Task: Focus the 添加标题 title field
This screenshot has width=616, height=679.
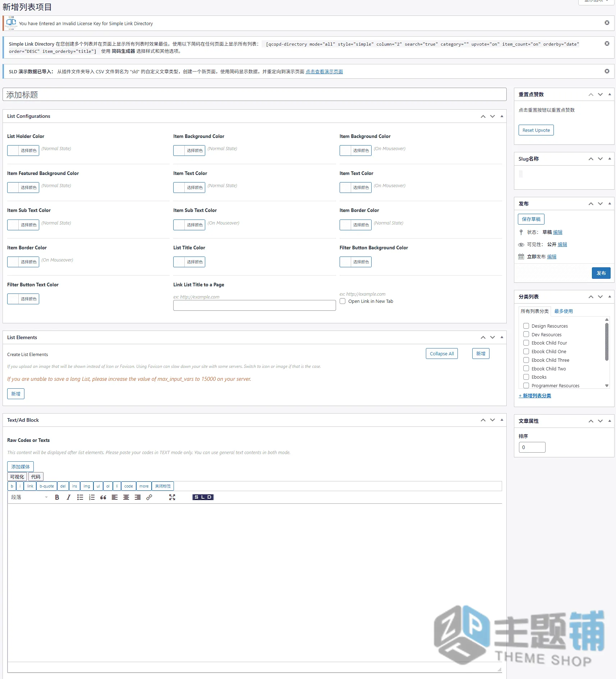Action: point(254,94)
